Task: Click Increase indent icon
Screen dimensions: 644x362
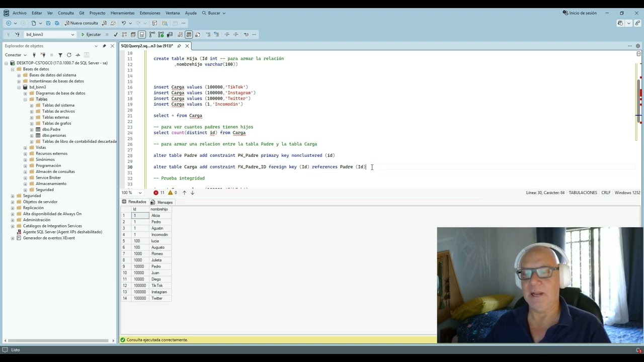Action: [235, 35]
